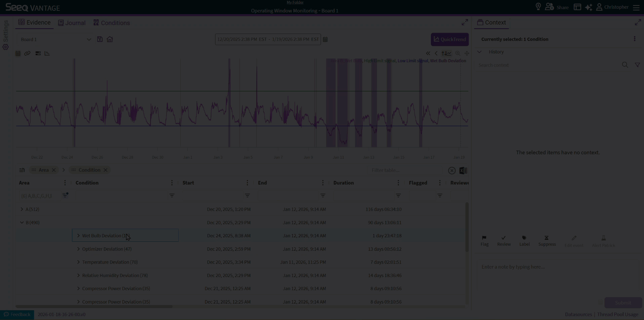Remove the Condition grouping chip
644x320 pixels.
(106, 170)
